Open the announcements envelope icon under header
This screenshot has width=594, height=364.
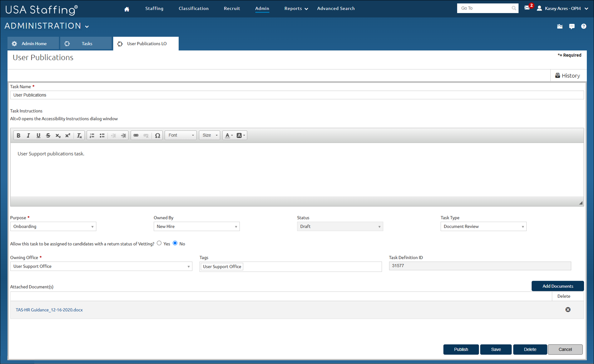(x=560, y=27)
